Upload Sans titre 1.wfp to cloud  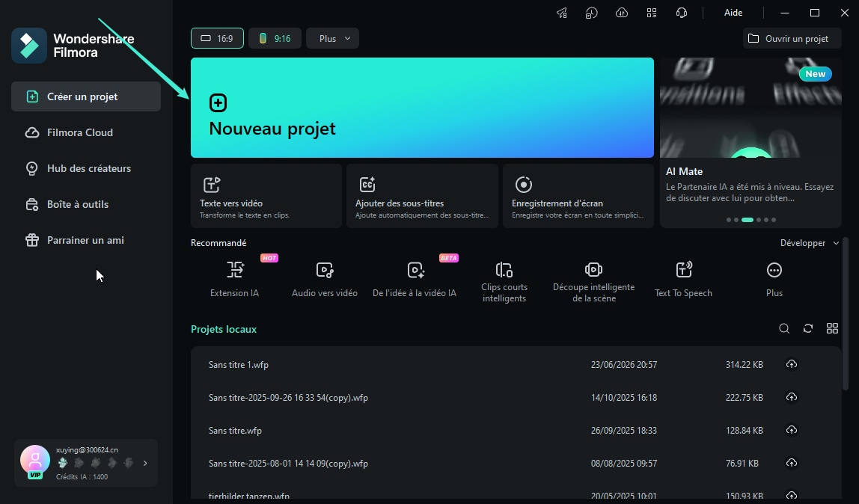tap(791, 364)
